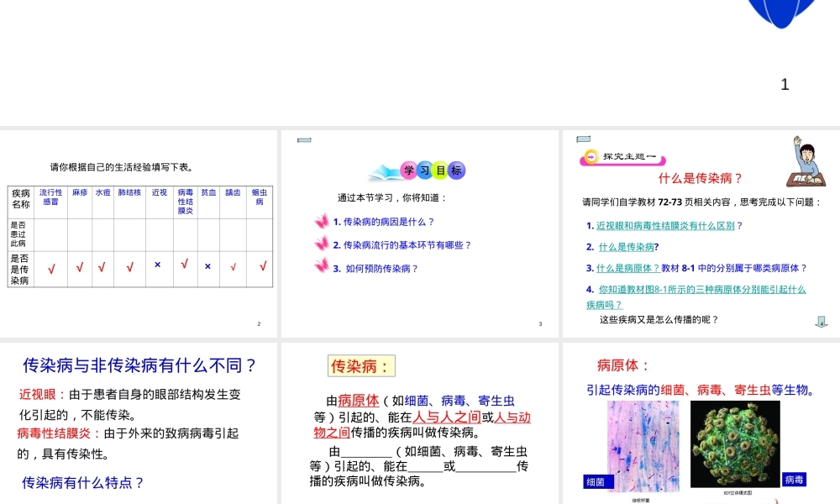Click the small bar icon above 学习目标 slide
This screenshot has width=840, height=504.
(x=304, y=140)
